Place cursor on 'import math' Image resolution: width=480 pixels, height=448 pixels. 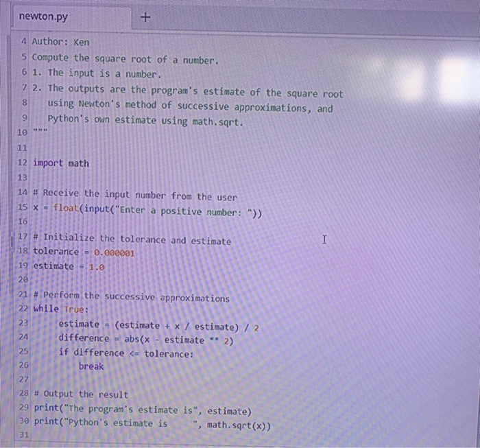pyautogui.click(x=61, y=163)
